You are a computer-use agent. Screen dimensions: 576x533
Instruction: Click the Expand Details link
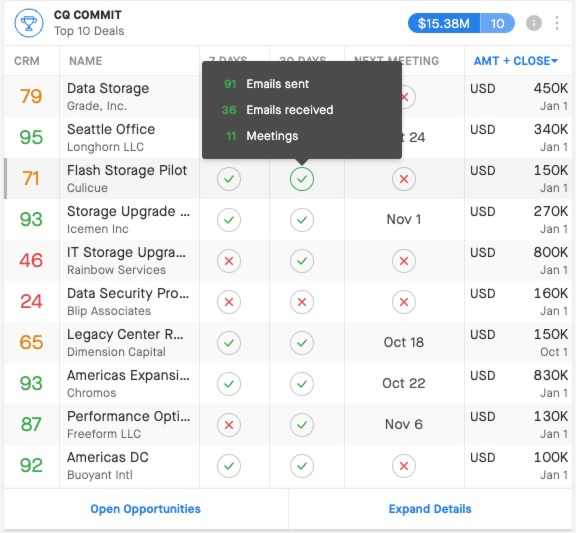(x=430, y=509)
